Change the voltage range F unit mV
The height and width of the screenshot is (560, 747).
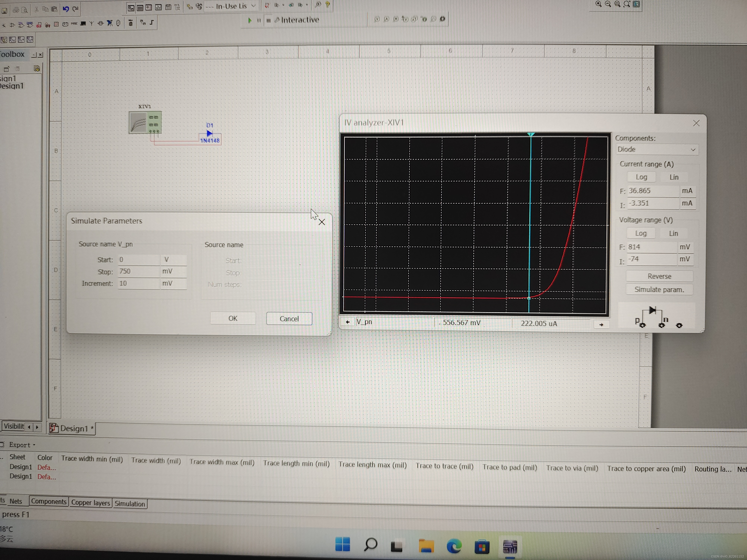[x=685, y=247]
